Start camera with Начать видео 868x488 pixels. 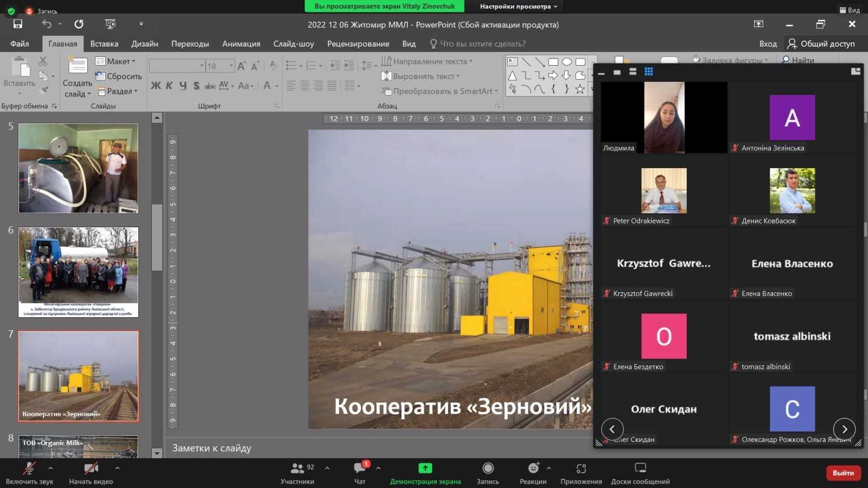[91, 468]
